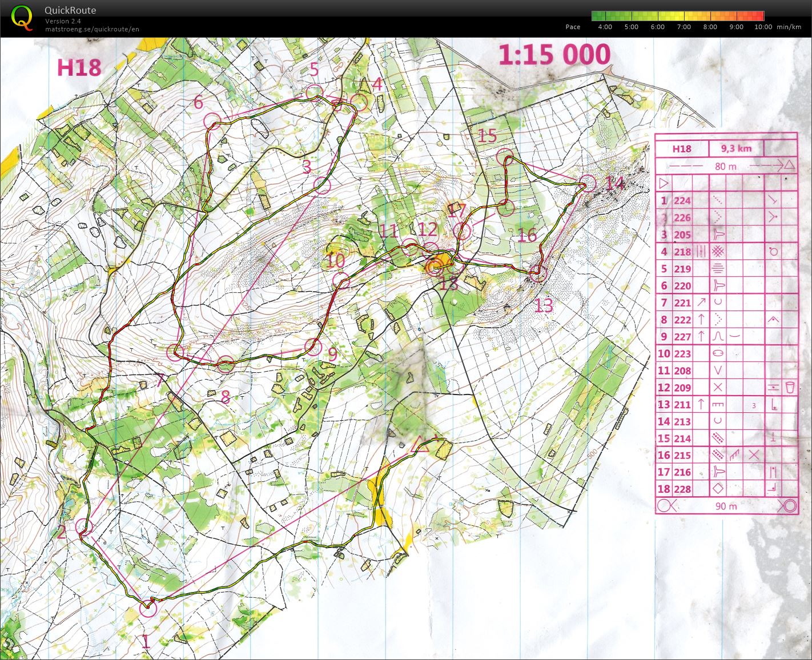Click the 7:00 pace value
Screen dimensions: 812x660
pos(684,27)
